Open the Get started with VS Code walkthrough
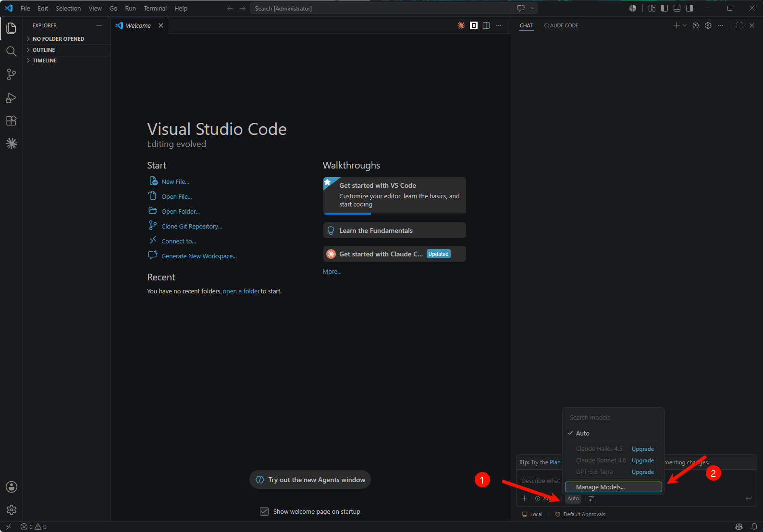The image size is (763, 532). (x=394, y=195)
